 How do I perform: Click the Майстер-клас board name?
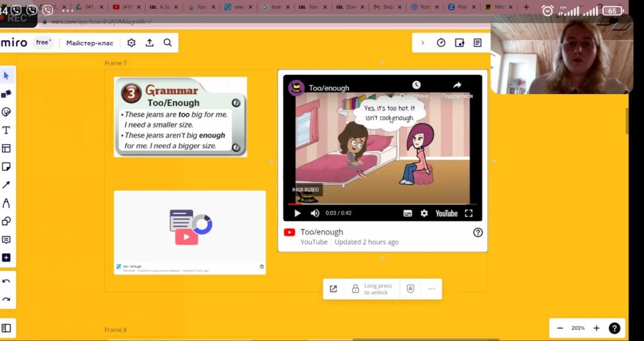(x=90, y=43)
